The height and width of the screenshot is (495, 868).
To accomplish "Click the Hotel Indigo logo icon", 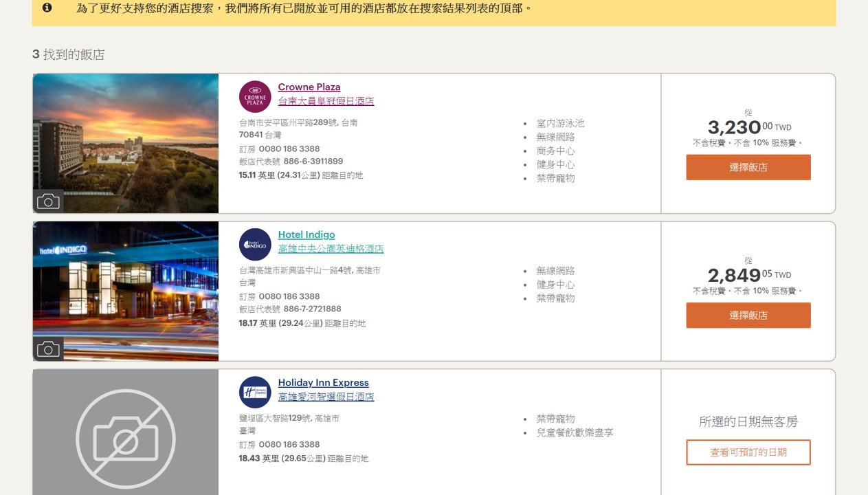I will [255, 245].
